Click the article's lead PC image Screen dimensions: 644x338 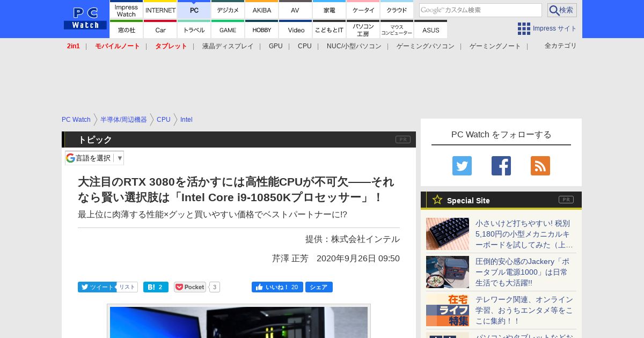point(239,322)
